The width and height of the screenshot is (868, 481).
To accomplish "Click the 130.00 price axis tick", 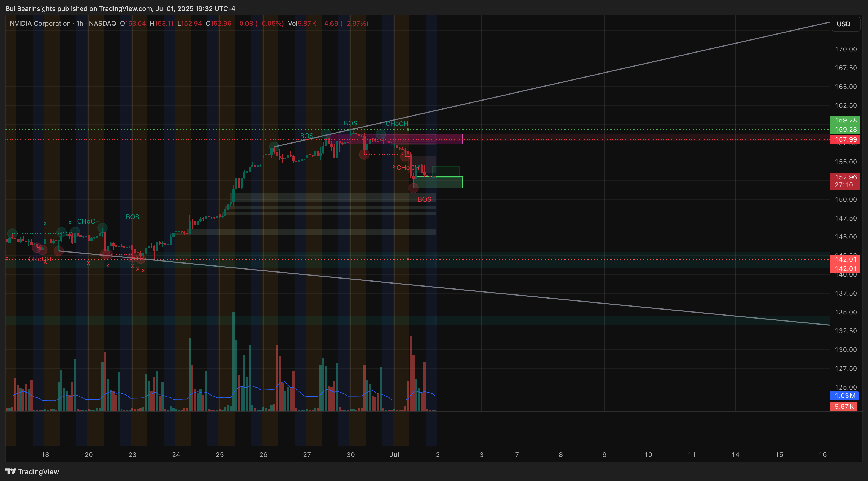I will point(846,350).
